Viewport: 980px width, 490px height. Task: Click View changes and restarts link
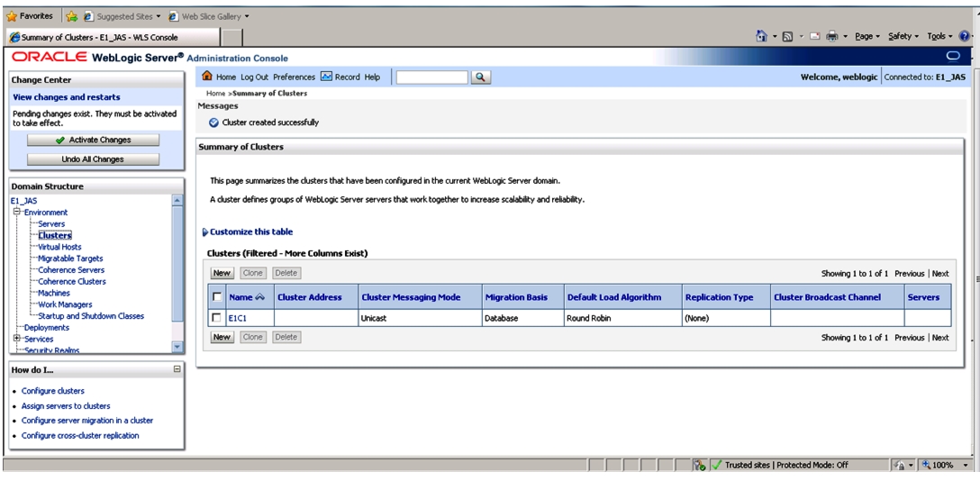(67, 97)
